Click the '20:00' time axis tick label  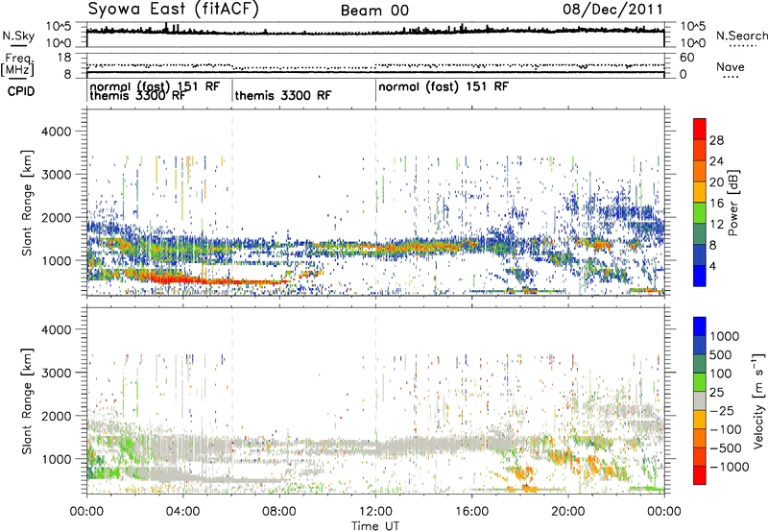click(x=568, y=512)
